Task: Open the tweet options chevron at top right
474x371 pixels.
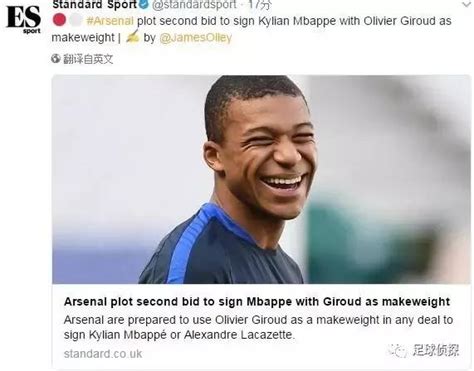Action: coord(468,4)
